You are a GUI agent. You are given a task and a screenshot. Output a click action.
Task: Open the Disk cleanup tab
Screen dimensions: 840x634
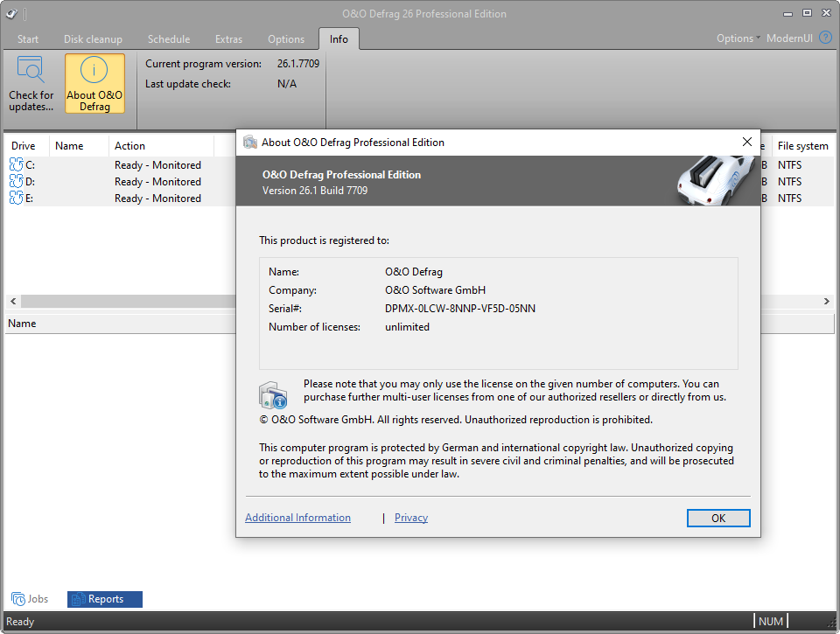(94, 39)
